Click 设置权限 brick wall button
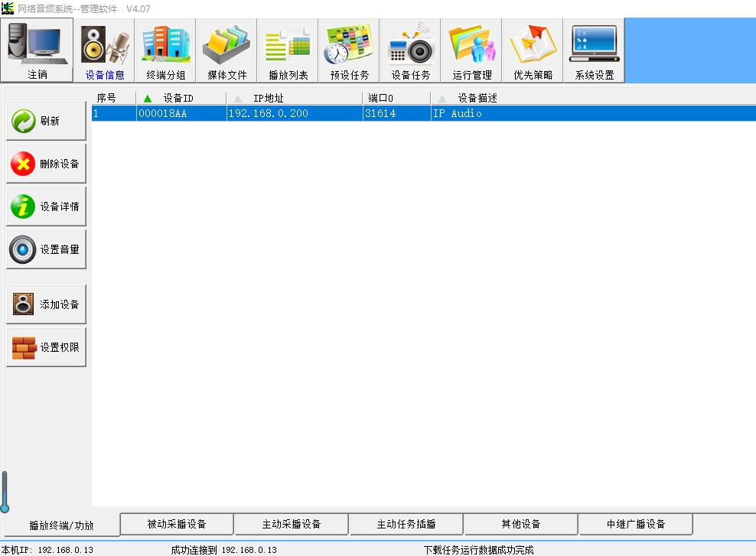The height and width of the screenshot is (556, 756). click(x=46, y=347)
